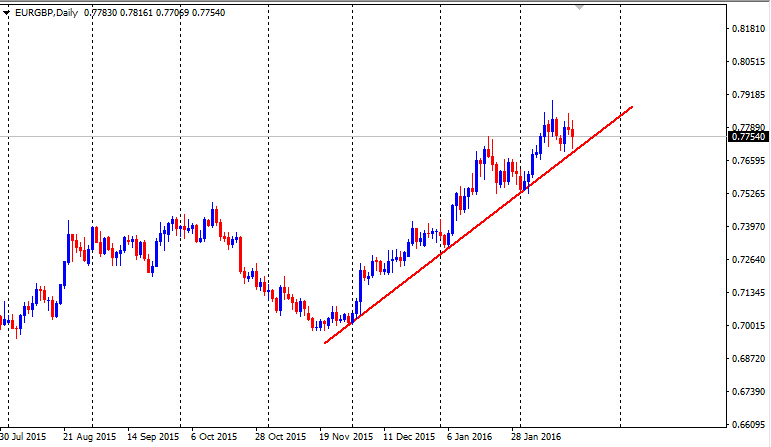
Task: Click the current price label 0.77540
Action: coord(748,137)
